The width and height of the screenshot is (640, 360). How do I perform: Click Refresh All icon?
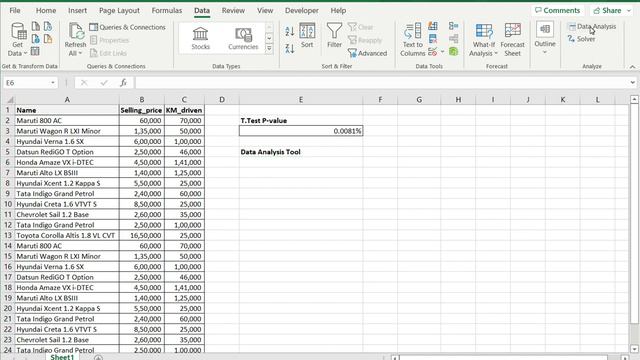click(x=76, y=40)
